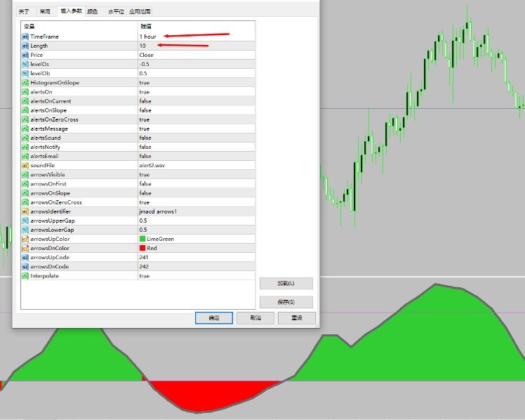Click the icon next to the Price row
This screenshot has height=420, width=525.
tap(25, 55)
